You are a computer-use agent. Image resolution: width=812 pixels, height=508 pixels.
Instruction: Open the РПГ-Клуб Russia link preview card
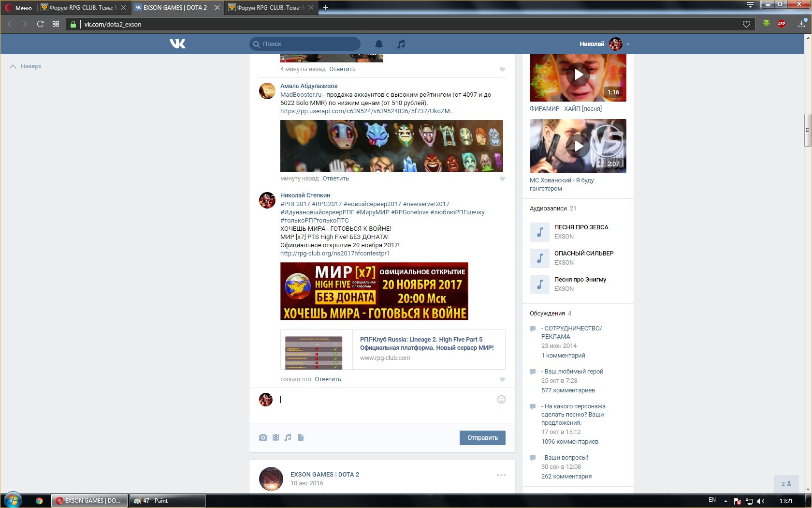click(x=392, y=349)
